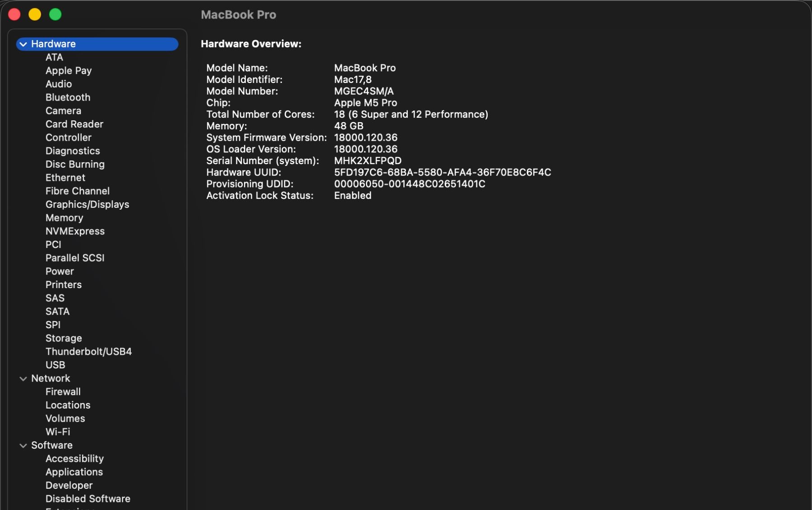812x510 pixels.
Task: Open Card Reader information
Action: [74, 124]
